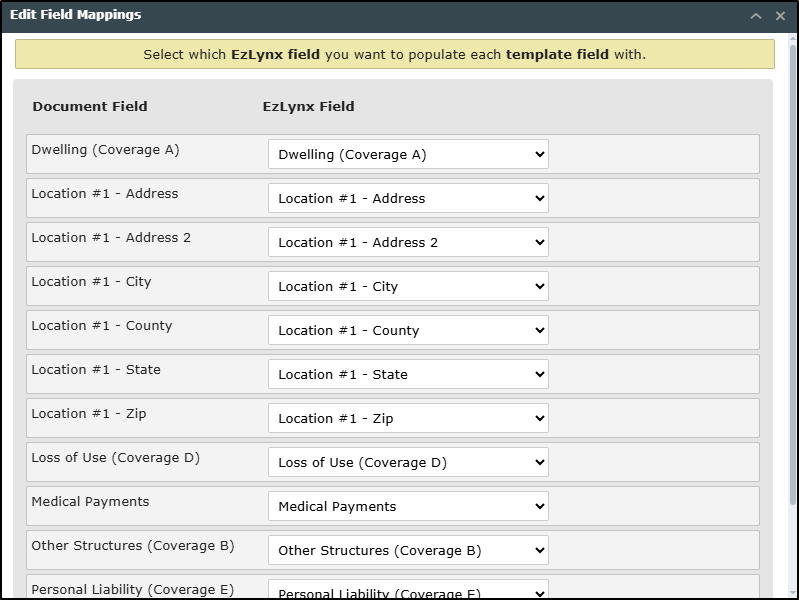Open the Dwelling (Coverage A) dropdown
799x600 pixels.
(408, 154)
